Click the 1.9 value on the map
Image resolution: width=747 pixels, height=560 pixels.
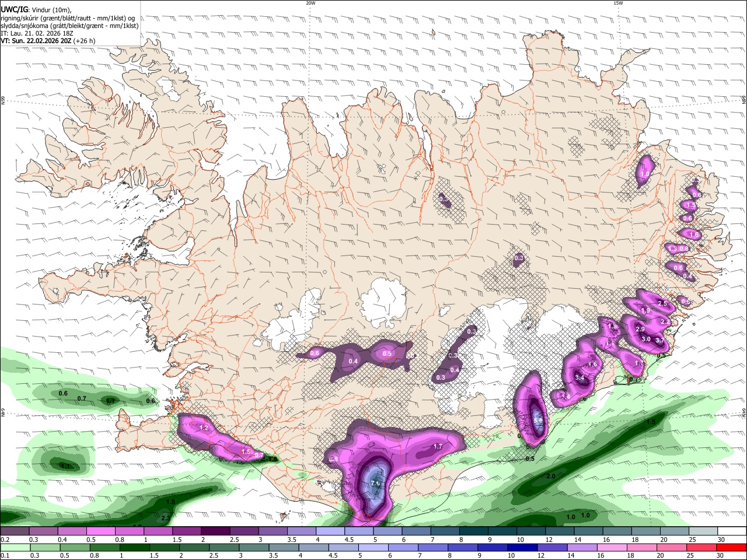pos(645,310)
